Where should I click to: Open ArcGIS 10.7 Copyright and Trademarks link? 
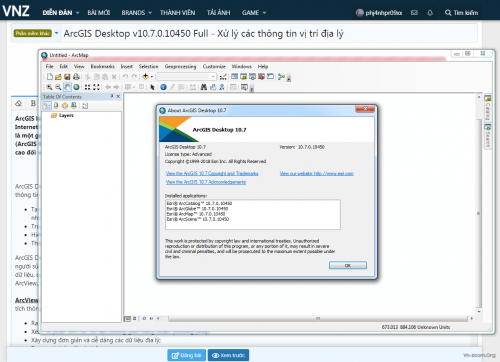(212, 174)
